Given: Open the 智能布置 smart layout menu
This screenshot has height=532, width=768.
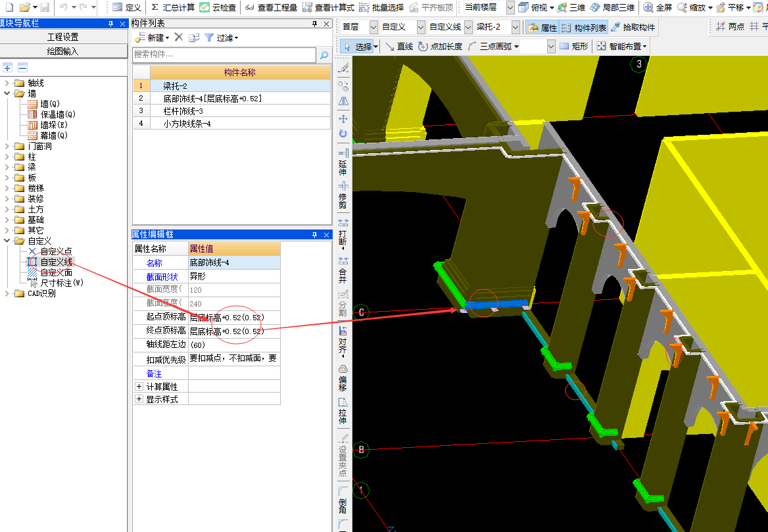Looking at the screenshot, I should [x=621, y=47].
